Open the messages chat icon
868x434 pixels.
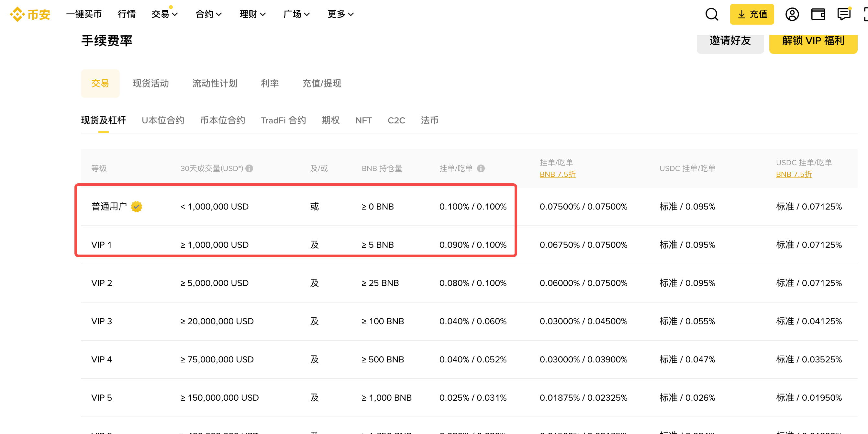844,14
